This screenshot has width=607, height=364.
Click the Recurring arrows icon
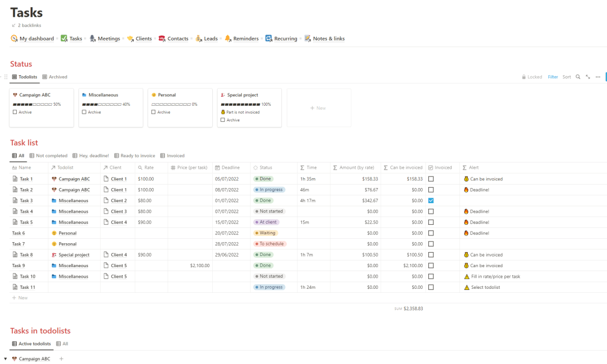(x=268, y=38)
